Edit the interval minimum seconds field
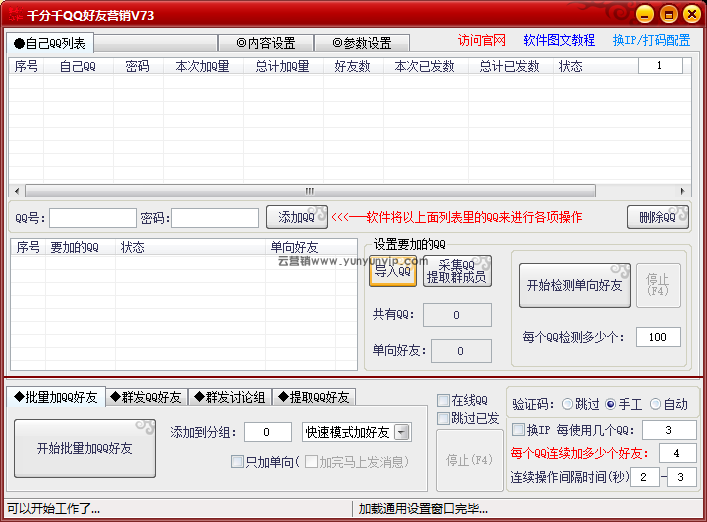 pyautogui.click(x=644, y=477)
